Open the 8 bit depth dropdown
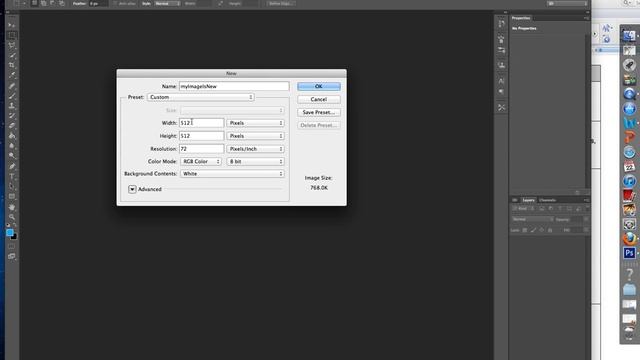The height and width of the screenshot is (360, 640). tap(256, 162)
